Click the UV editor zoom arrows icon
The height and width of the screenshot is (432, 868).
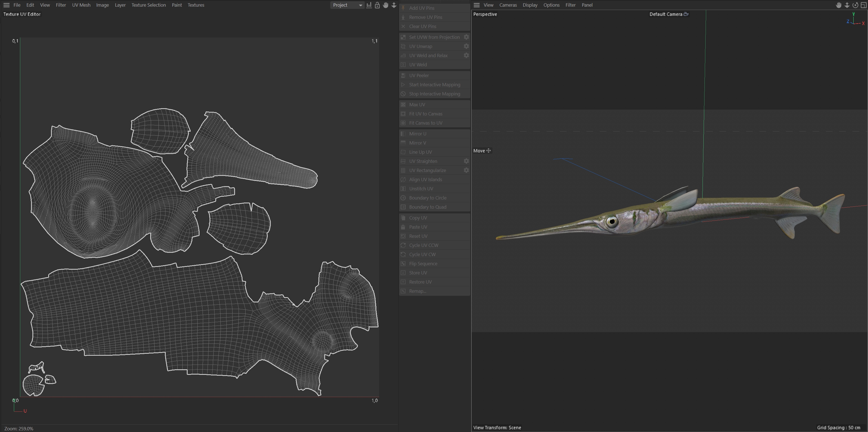tap(394, 5)
